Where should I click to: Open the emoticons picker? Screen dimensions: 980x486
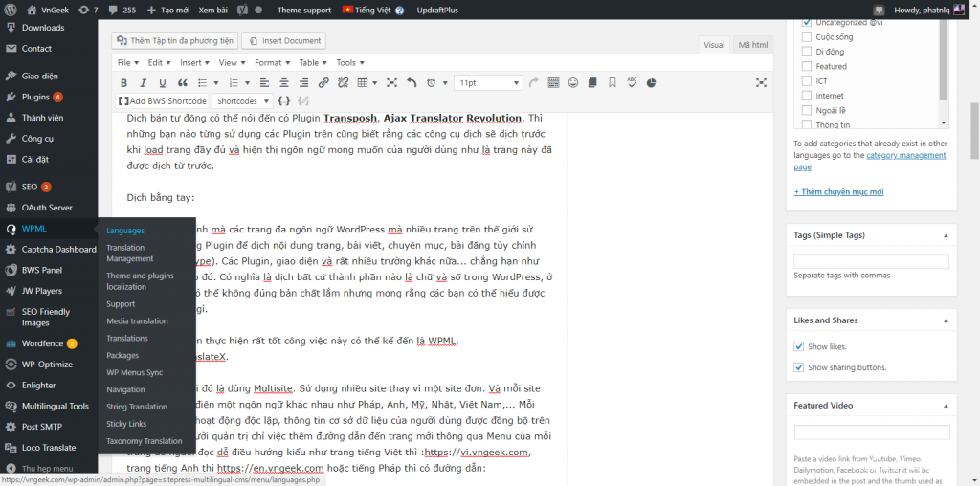pyautogui.click(x=573, y=82)
